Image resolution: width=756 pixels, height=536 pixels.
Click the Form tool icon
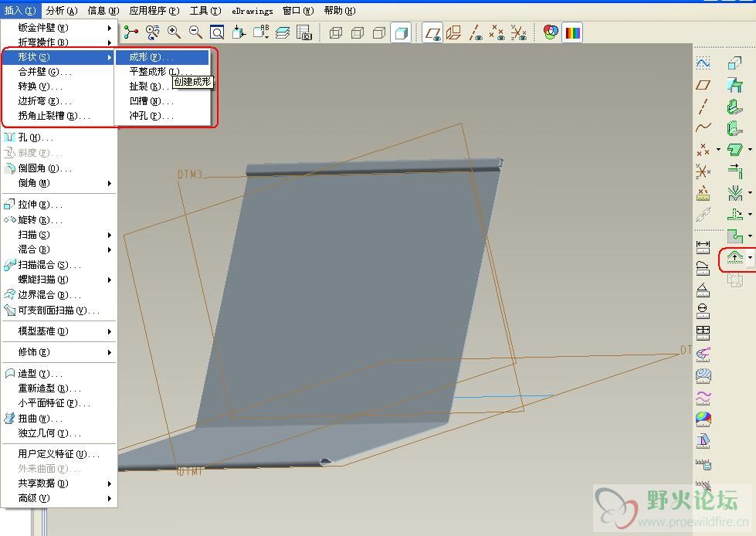tap(734, 257)
